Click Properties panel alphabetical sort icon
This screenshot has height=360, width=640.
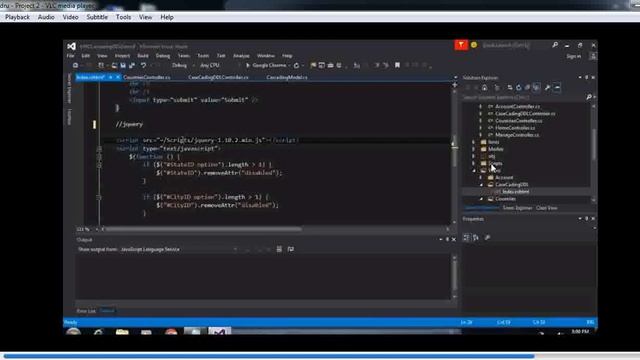pos(476,238)
